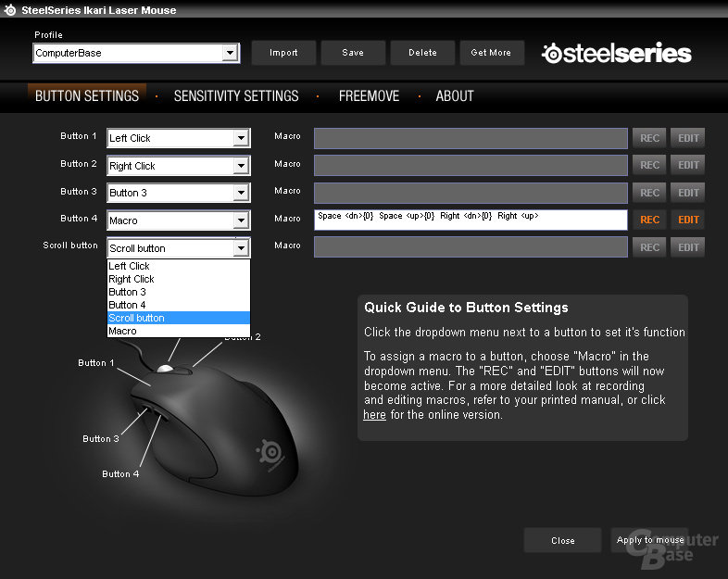Click the 'Button 3' label on mouse diagram

pos(101,439)
